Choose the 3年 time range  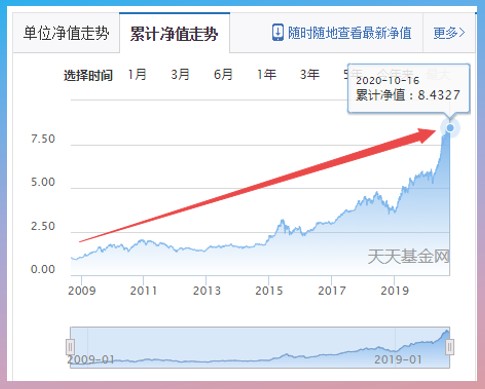click(310, 74)
